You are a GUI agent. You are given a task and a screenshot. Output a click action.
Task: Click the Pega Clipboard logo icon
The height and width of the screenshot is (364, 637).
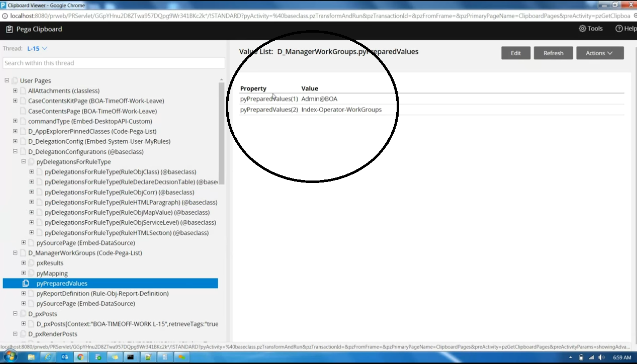(8, 29)
